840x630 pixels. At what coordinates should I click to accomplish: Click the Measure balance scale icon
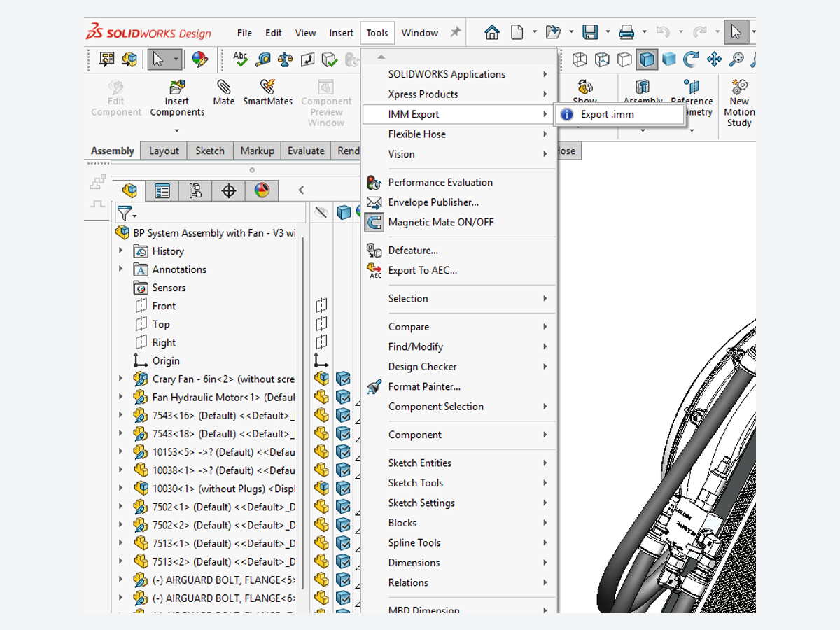click(285, 59)
